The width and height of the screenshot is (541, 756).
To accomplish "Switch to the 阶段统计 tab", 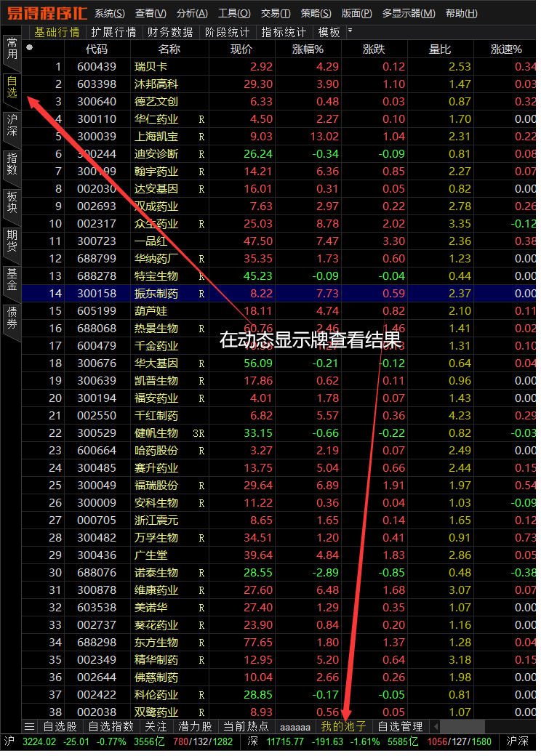I will click(x=227, y=32).
